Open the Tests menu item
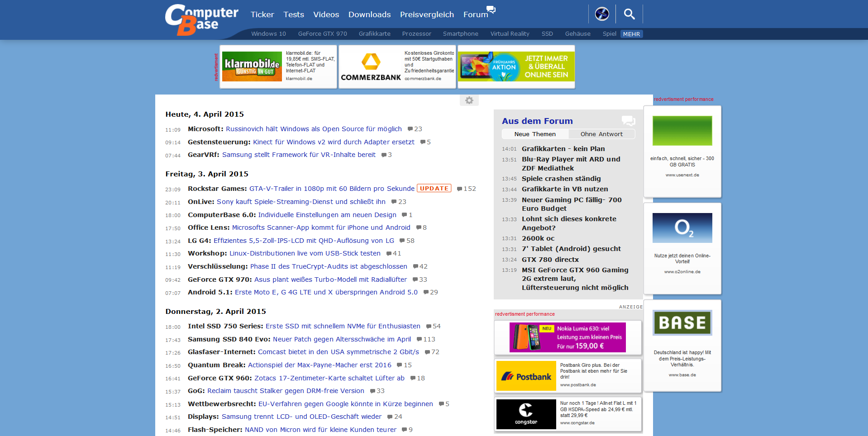The height and width of the screenshot is (436, 868). click(294, 14)
